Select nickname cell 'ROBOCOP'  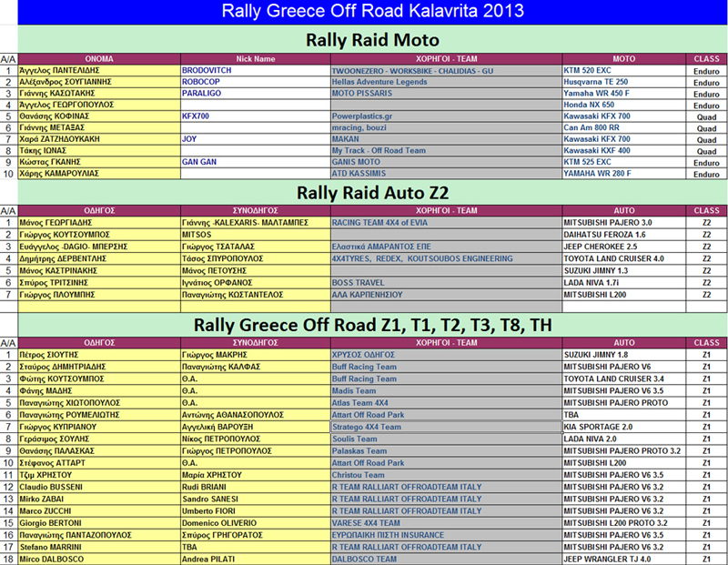256,82
